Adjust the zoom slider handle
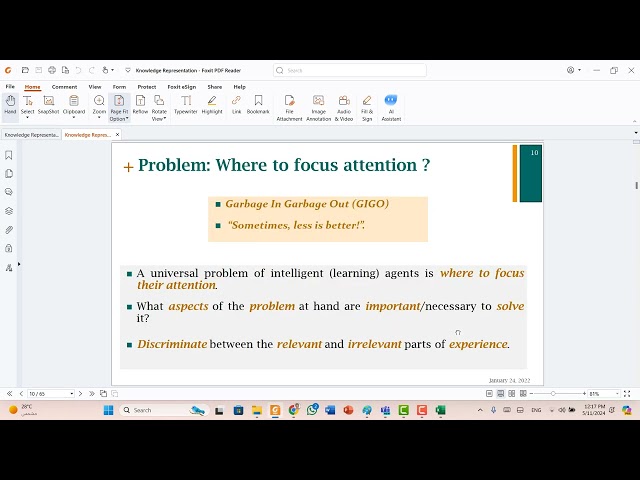 pos(553,393)
